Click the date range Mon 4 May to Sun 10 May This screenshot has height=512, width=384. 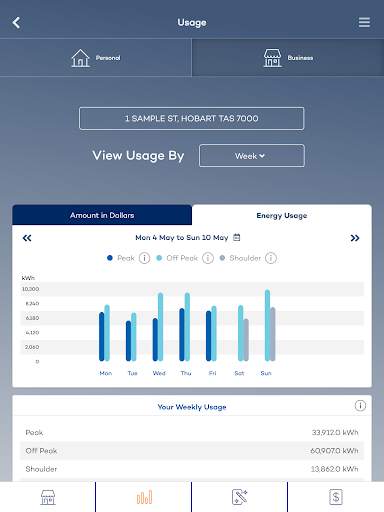click(182, 238)
